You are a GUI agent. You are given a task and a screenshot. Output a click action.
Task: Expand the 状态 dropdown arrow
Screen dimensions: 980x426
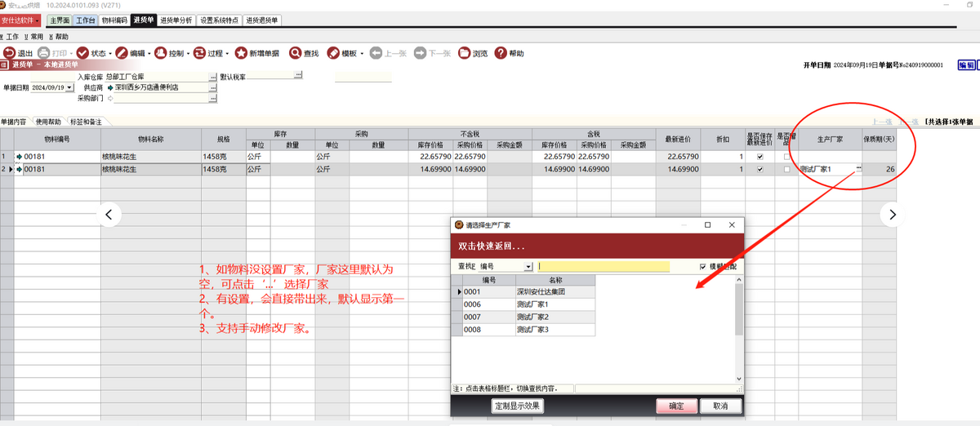click(109, 53)
